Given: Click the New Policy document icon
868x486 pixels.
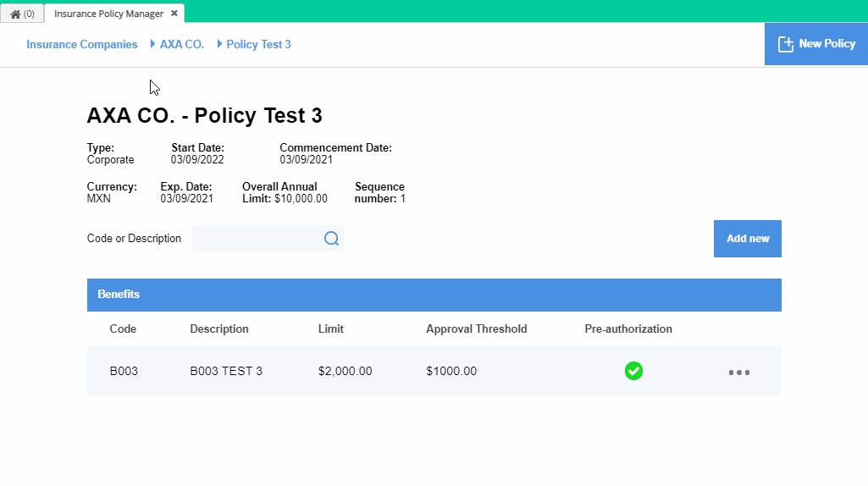Looking at the screenshot, I should pos(785,44).
